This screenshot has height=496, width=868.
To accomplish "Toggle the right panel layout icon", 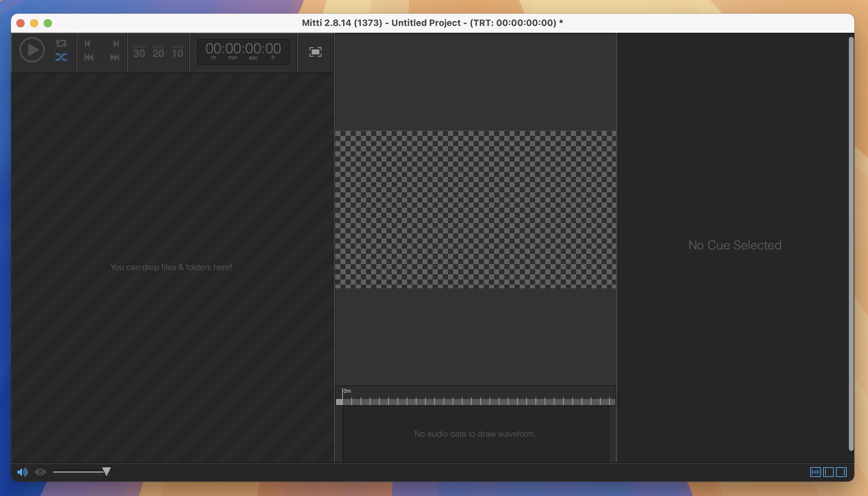I will tap(841, 472).
